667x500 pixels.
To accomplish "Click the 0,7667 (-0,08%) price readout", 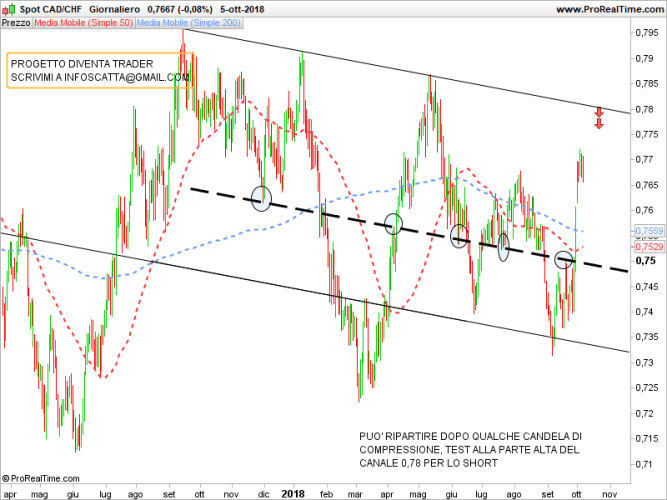I will click(180, 9).
